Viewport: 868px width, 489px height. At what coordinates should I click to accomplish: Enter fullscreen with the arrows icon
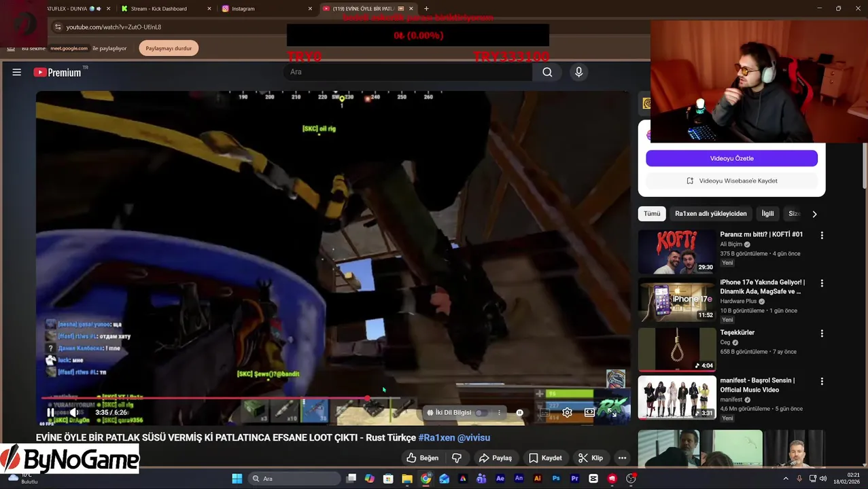click(612, 412)
